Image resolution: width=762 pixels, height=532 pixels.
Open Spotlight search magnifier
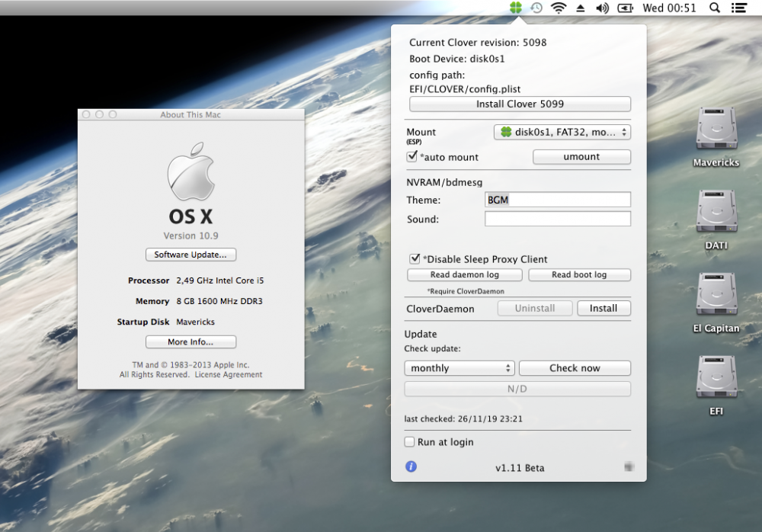coord(715,8)
